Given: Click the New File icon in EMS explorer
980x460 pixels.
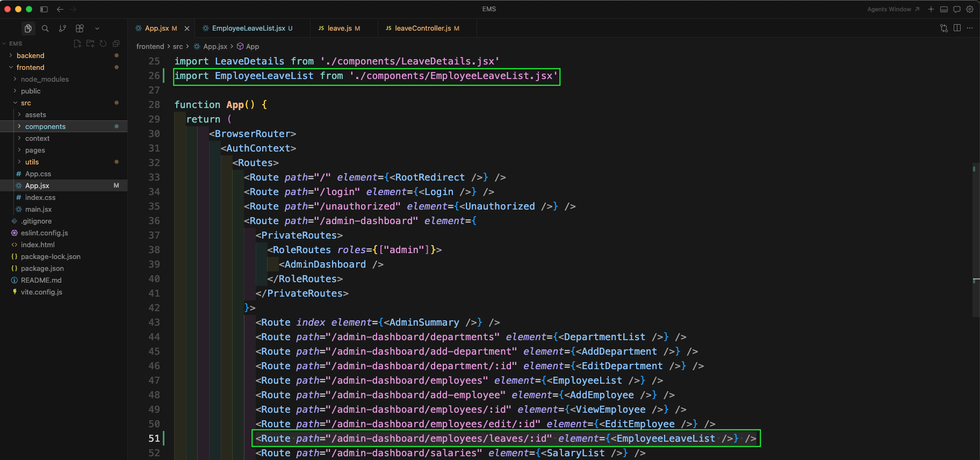Looking at the screenshot, I should (77, 44).
